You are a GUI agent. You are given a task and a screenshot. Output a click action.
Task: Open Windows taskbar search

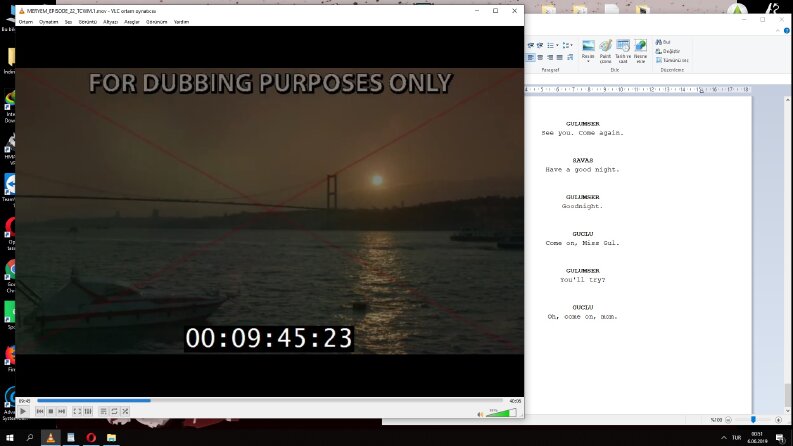pyautogui.click(x=30, y=437)
